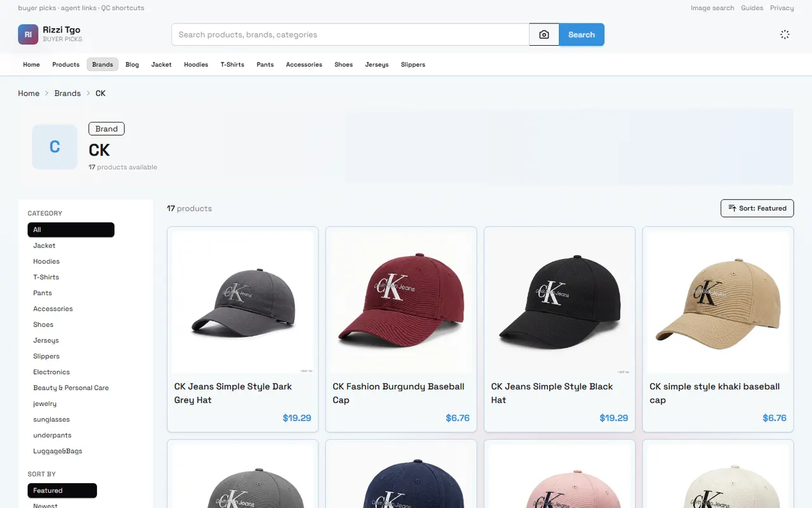This screenshot has width=812, height=508.
Task: Select the All category filter
Action: pos(71,229)
